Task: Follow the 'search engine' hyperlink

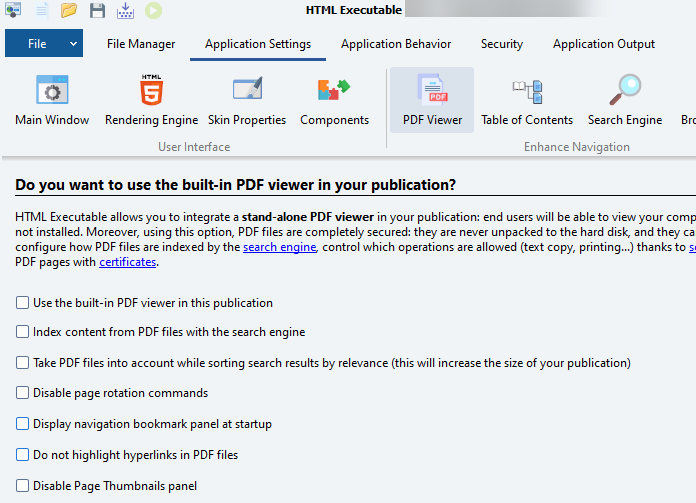Action: click(279, 247)
